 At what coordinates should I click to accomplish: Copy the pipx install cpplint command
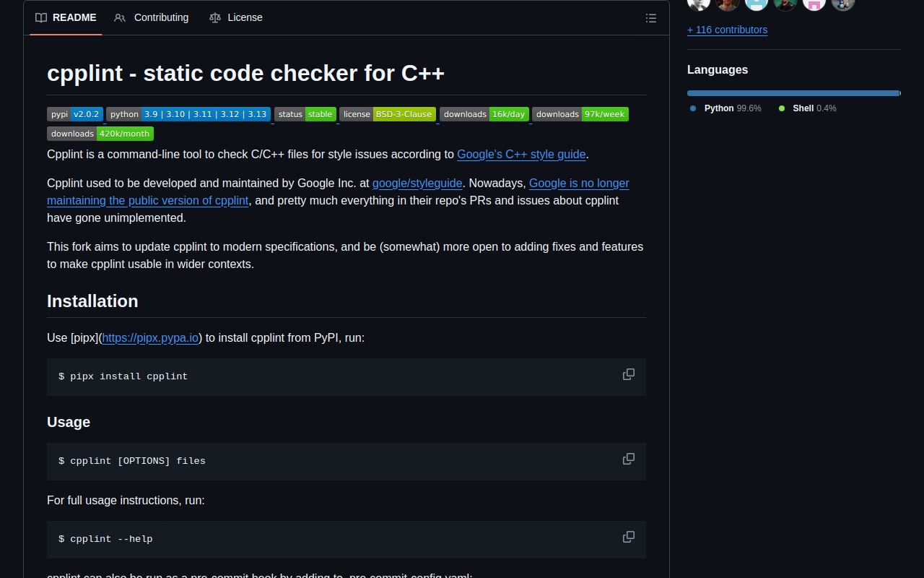(x=629, y=374)
